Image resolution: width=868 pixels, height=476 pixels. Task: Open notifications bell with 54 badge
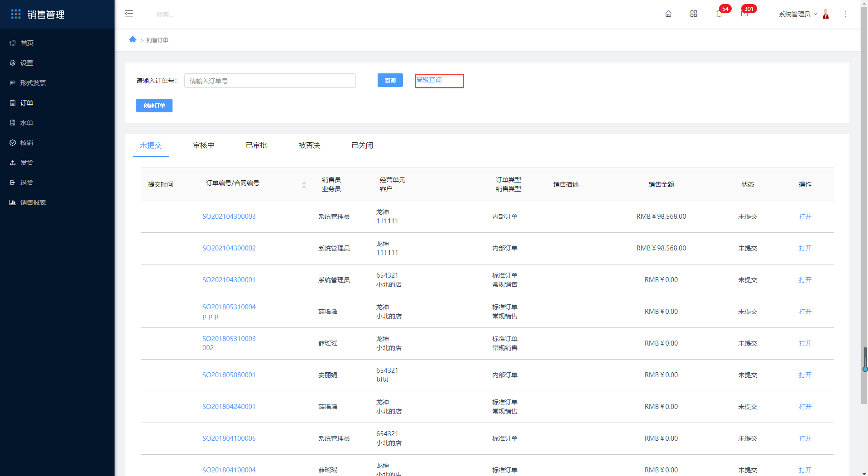[719, 14]
